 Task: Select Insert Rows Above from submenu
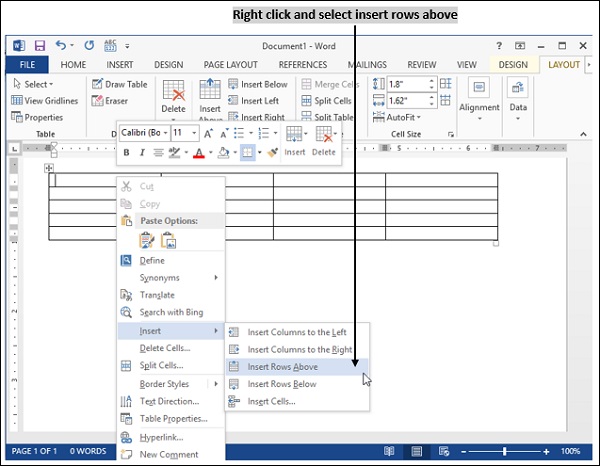pyautogui.click(x=283, y=367)
